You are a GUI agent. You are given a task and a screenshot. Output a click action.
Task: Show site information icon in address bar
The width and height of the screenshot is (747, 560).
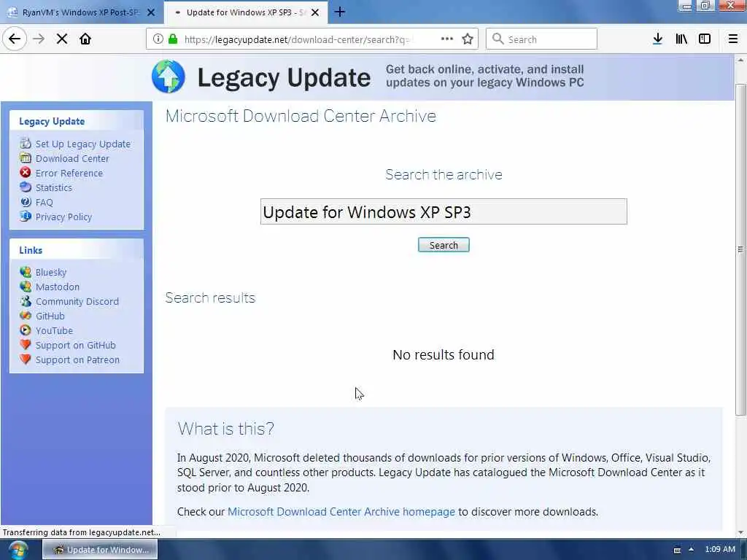[158, 39]
